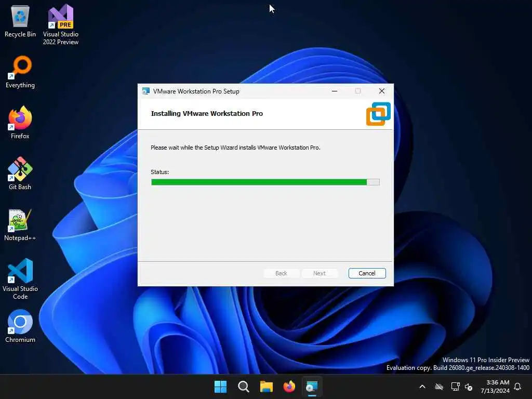Viewport: 532px width, 399px height.
Task: Select the Visual Studio Code desktop icon
Action: click(x=20, y=279)
